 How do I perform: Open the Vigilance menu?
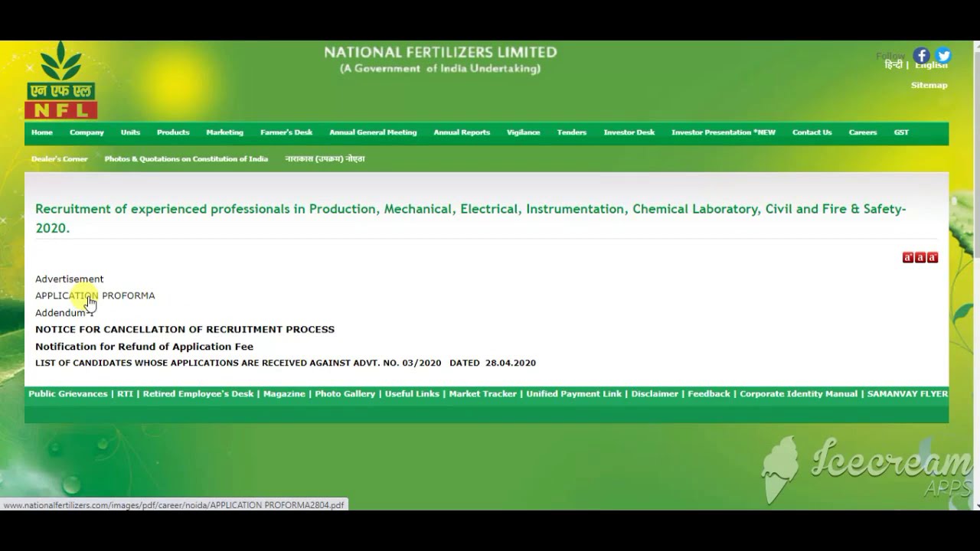pos(523,132)
